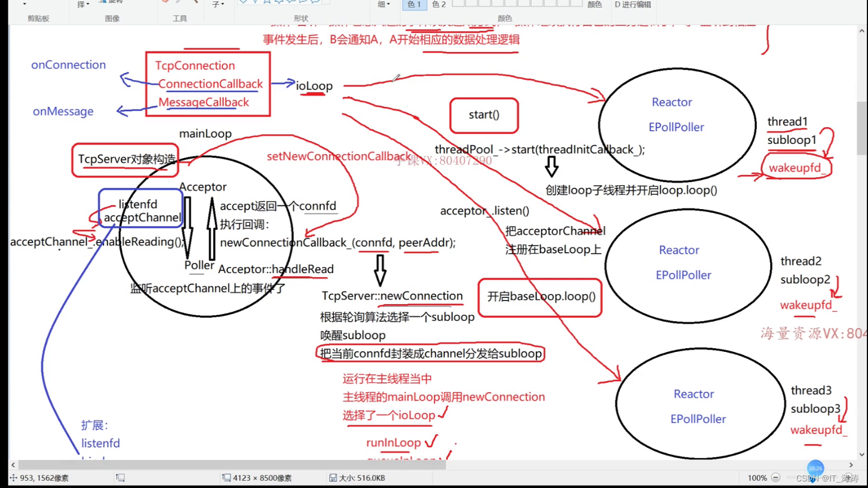
Task: Click the 剪贴板 group label
Action: click(38, 19)
